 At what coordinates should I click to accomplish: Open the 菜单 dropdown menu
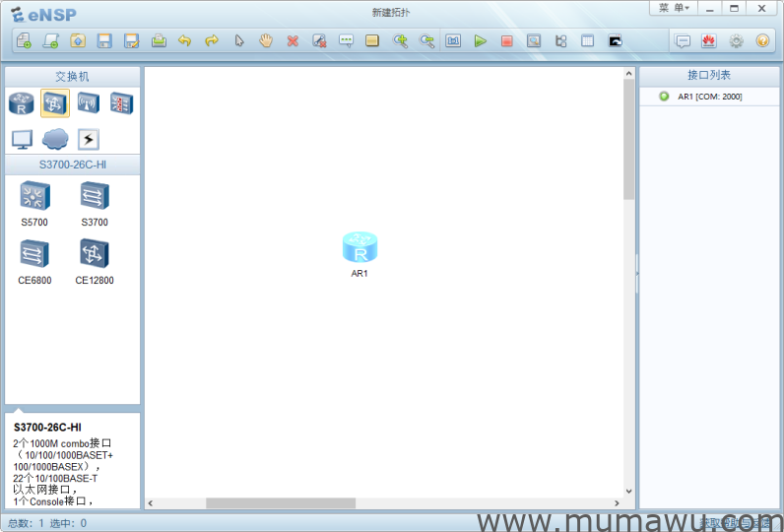tap(674, 8)
